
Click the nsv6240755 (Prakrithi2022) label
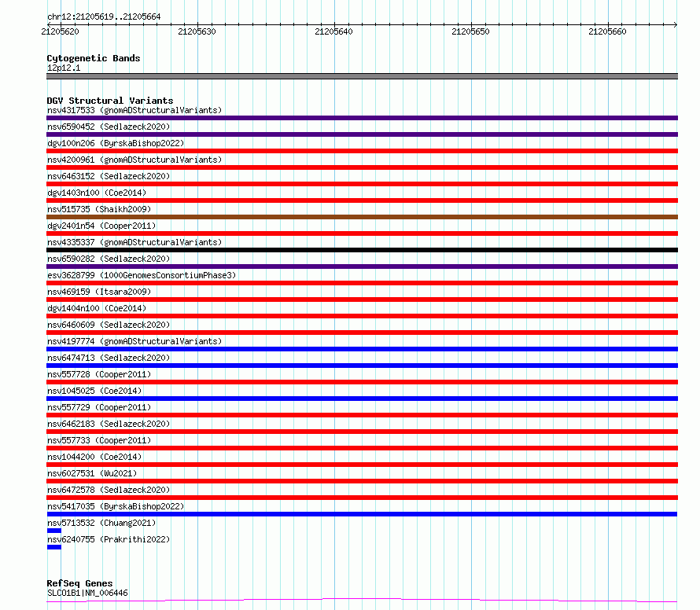tap(109, 539)
